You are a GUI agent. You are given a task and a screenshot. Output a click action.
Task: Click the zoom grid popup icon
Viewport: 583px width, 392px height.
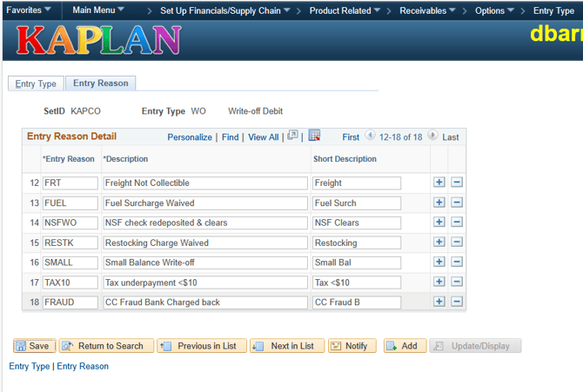click(293, 136)
